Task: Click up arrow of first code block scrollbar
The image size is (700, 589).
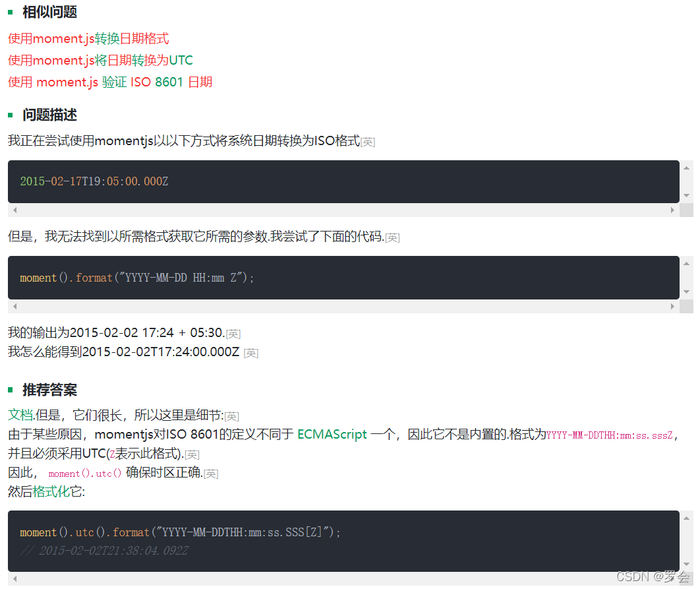Action: (686, 168)
